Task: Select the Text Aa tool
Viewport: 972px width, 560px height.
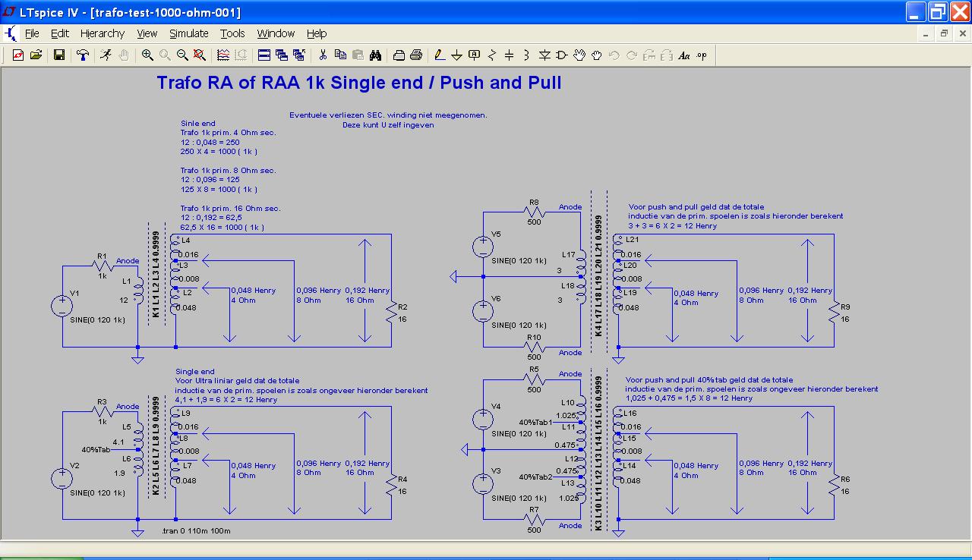Action: click(x=684, y=55)
